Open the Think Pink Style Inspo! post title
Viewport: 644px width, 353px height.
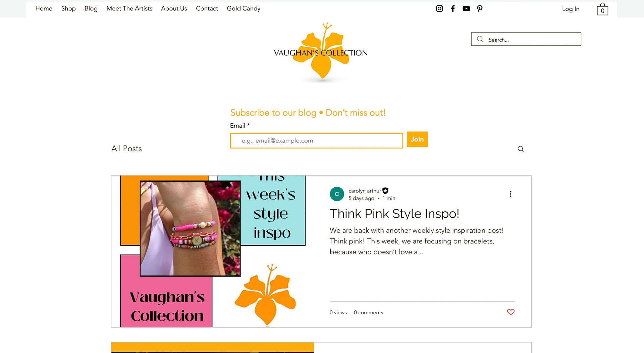coord(394,214)
